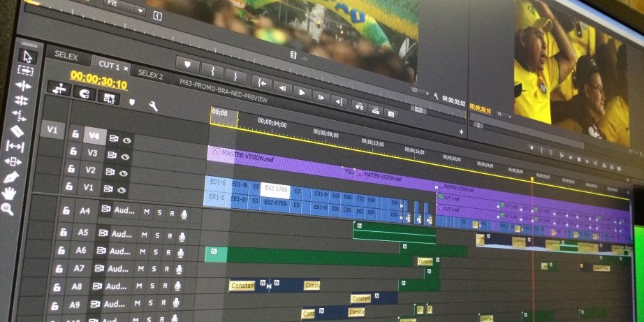This screenshot has width=644, height=322.
Task: Choose the Razor tool in the toolbox
Action: (x=17, y=131)
